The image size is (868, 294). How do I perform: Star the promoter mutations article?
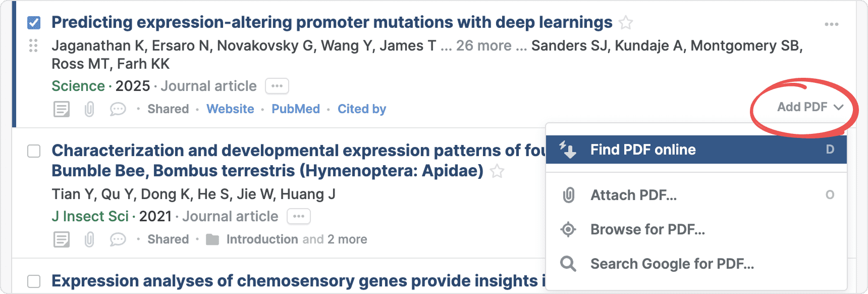[626, 23]
